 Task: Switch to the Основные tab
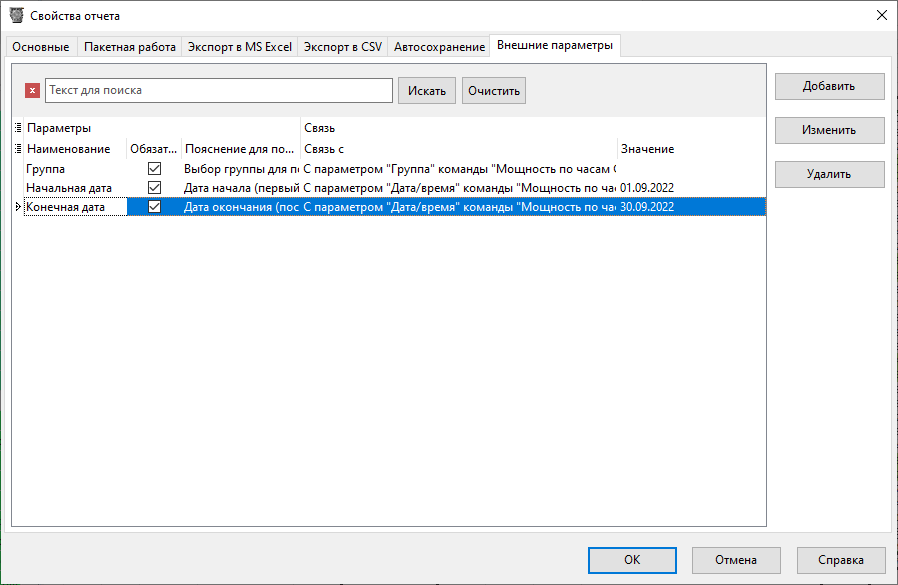coord(41,47)
